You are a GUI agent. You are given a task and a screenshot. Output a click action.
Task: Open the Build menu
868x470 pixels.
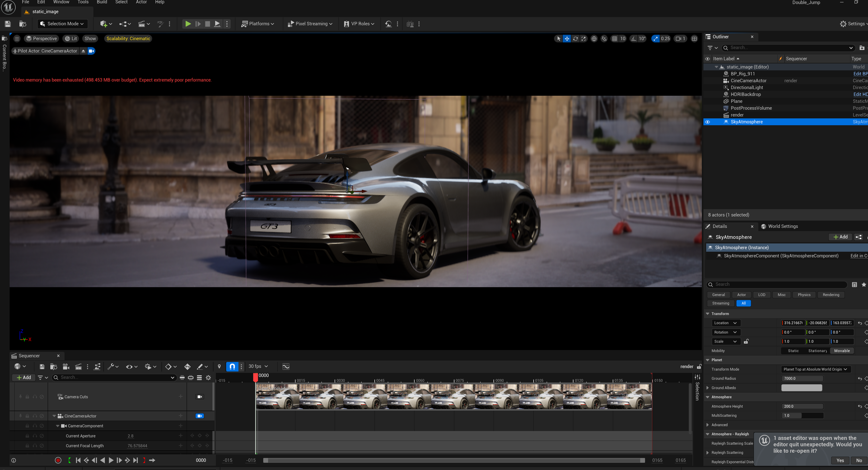[x=102, y=2]
